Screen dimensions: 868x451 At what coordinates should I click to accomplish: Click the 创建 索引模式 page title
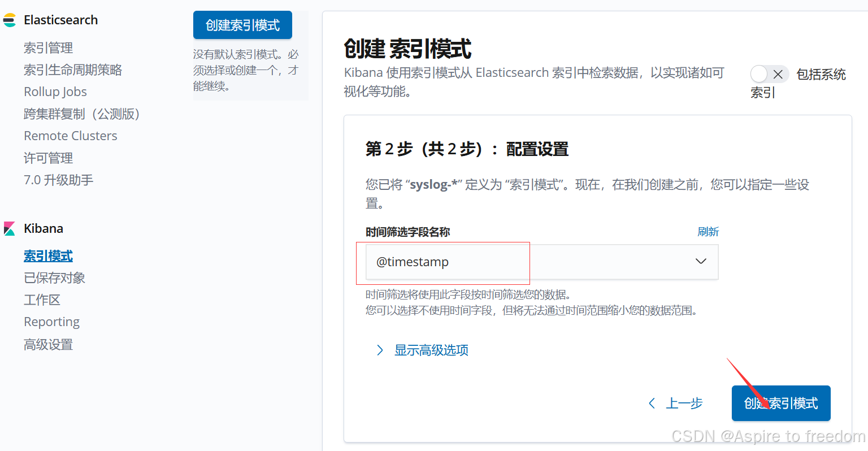click(408, 49)
